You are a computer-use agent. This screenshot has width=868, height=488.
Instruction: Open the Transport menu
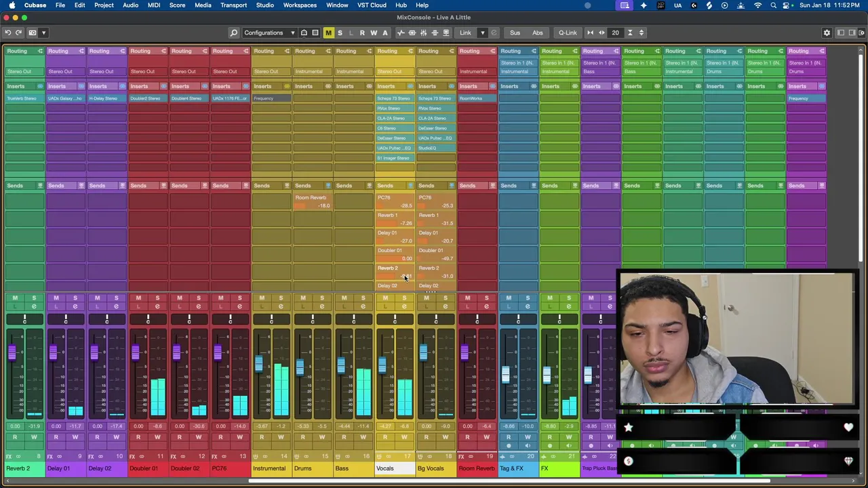pyautogui.click(x=233, y=5)
